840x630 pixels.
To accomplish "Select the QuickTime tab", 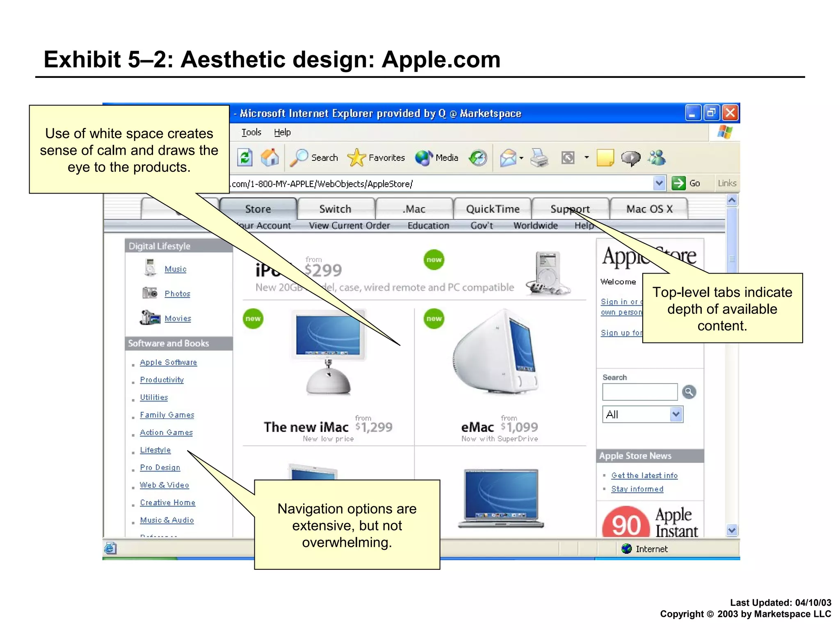I will tap(493, 209).
